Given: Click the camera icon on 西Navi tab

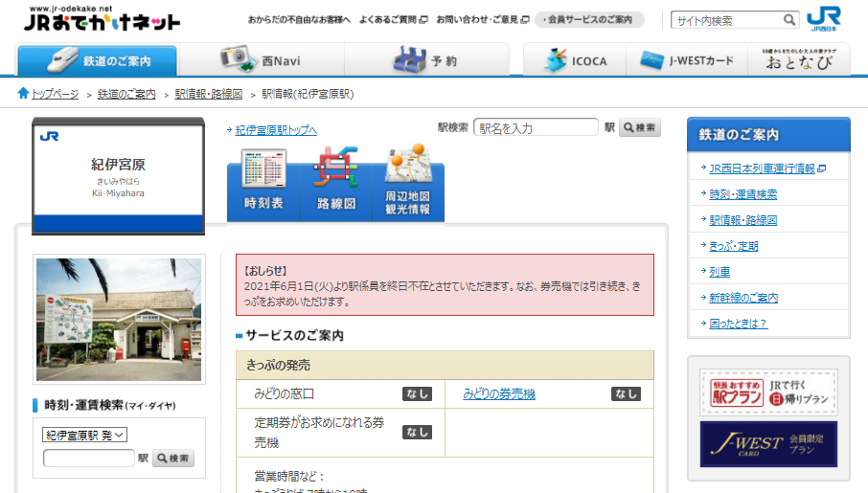Looking at the screenshot, I should 238,58.
